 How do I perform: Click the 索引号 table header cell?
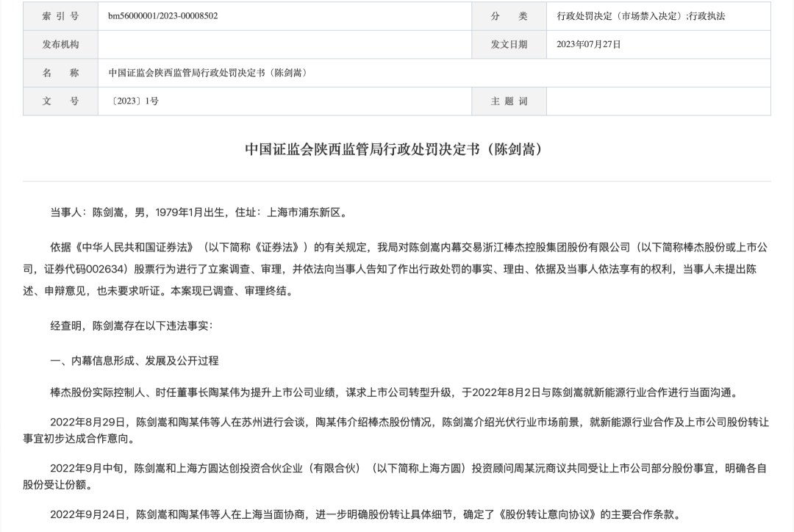point(60,15)
